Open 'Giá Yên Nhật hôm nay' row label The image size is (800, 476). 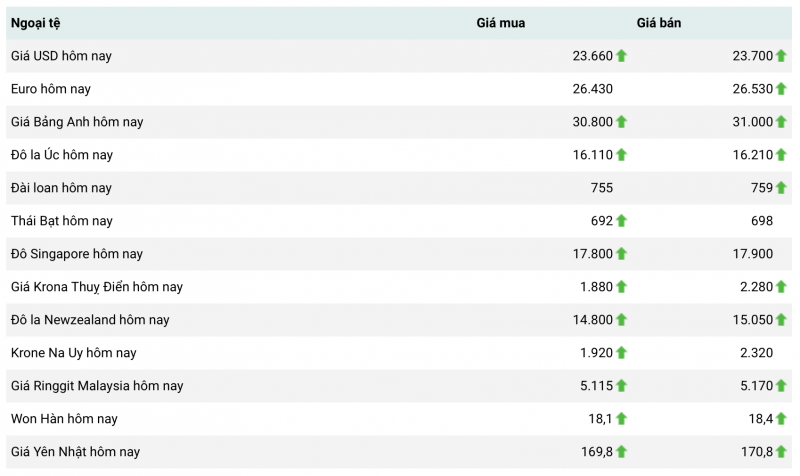coord(75,452)
